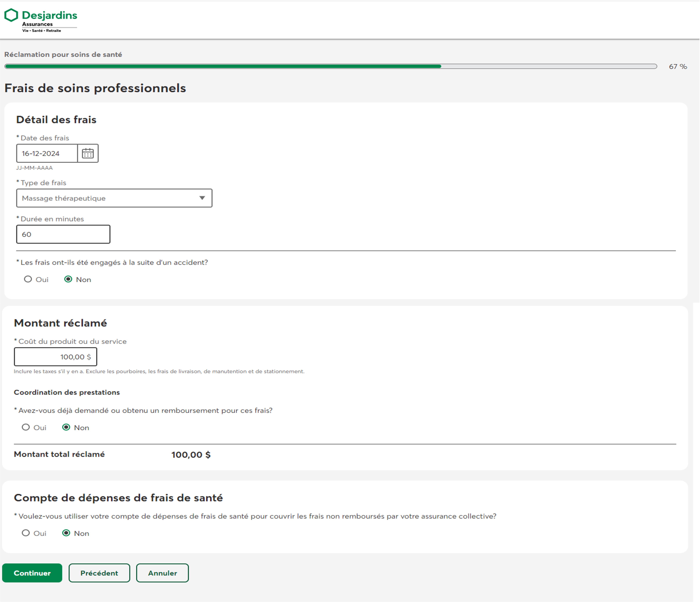Click the Détail des frais section title

(x=56, y=120)
